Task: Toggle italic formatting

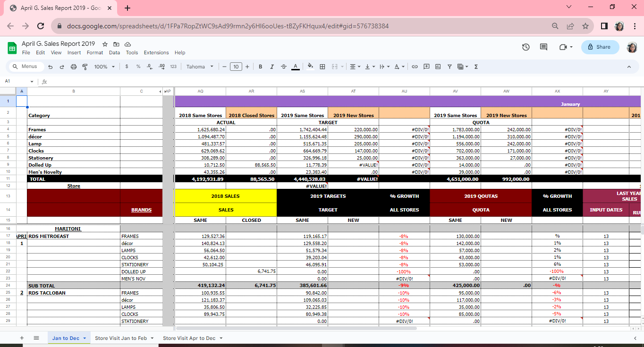Action: (272, 67)
